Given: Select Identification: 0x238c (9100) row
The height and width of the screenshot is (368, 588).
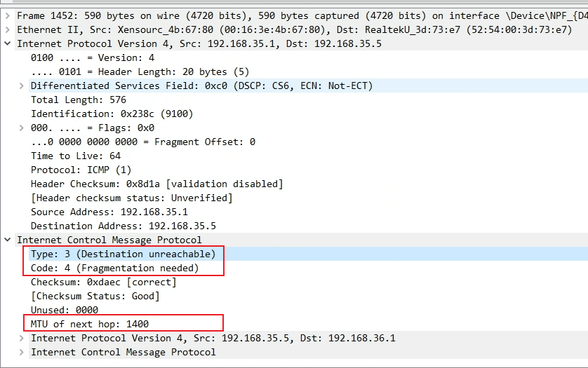Looking at the screenshot, I should 112,114.
